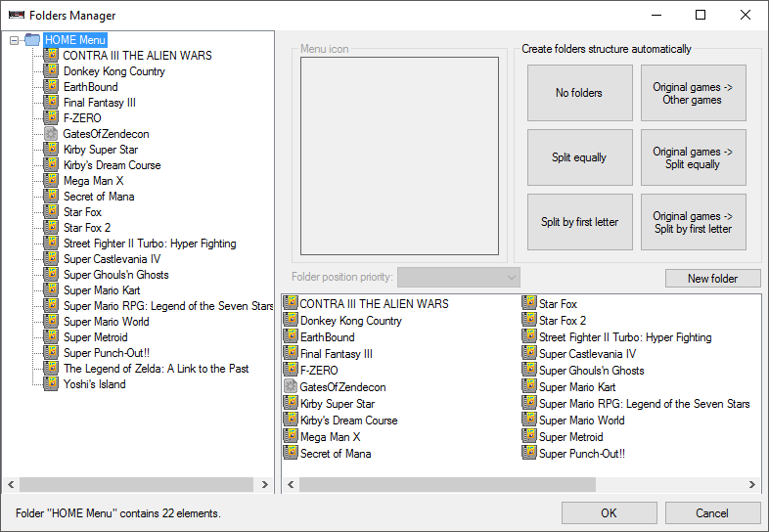Click the tree pane scroll left arrow
The width and height of the screenshot is (769, 532).
coord(11,485)
